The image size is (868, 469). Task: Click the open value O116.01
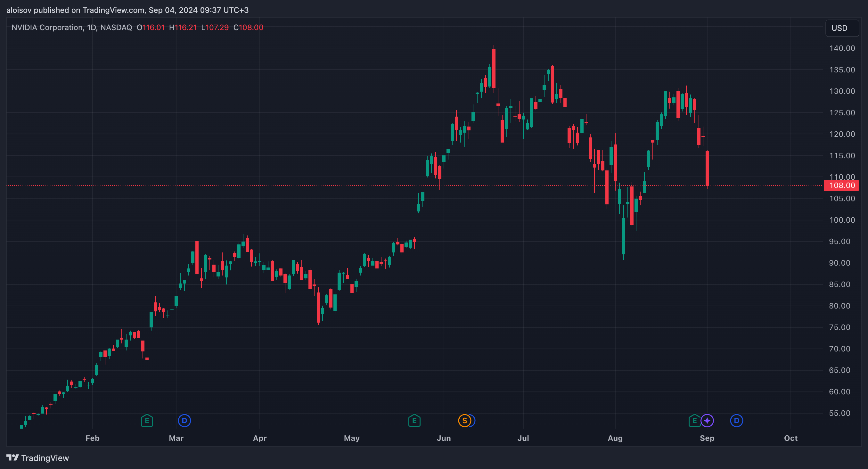151,27
